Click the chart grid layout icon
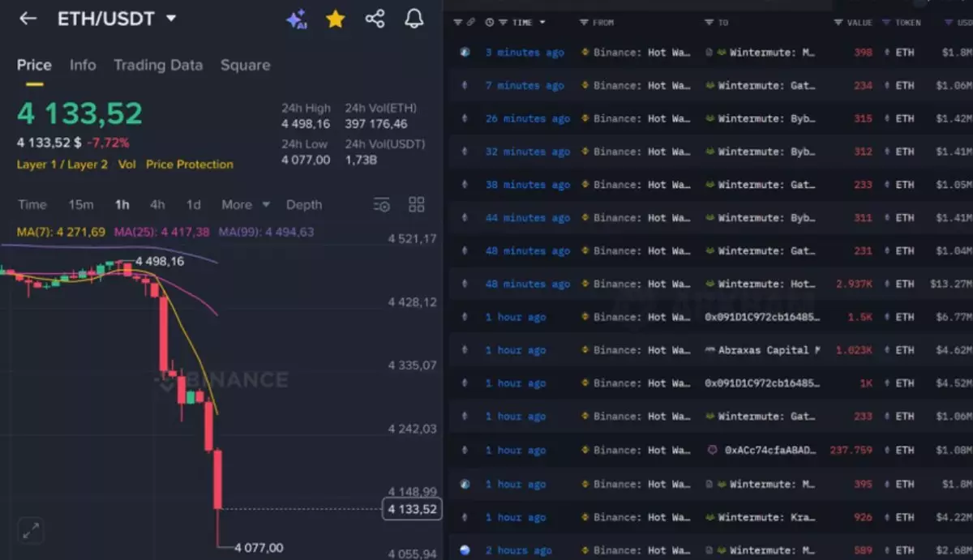Image resolution: width=973 pixels, height=560 pixels. click(x=417, y=205)
